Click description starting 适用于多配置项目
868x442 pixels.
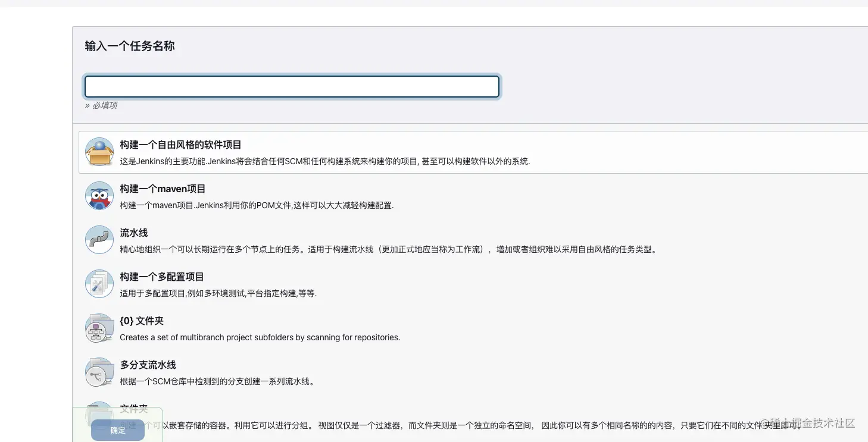[218, 293]
